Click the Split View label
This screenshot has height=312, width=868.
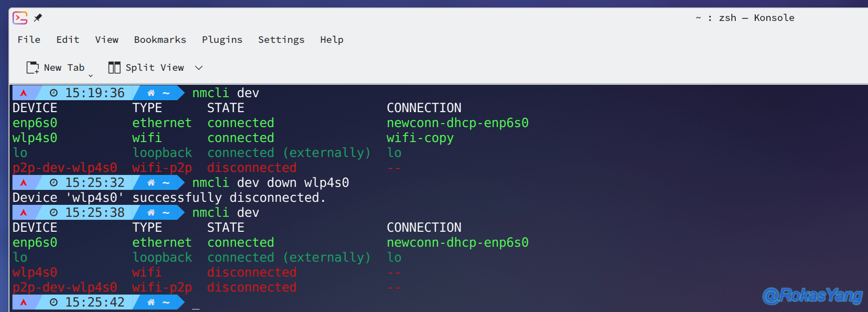pos(155,67)
